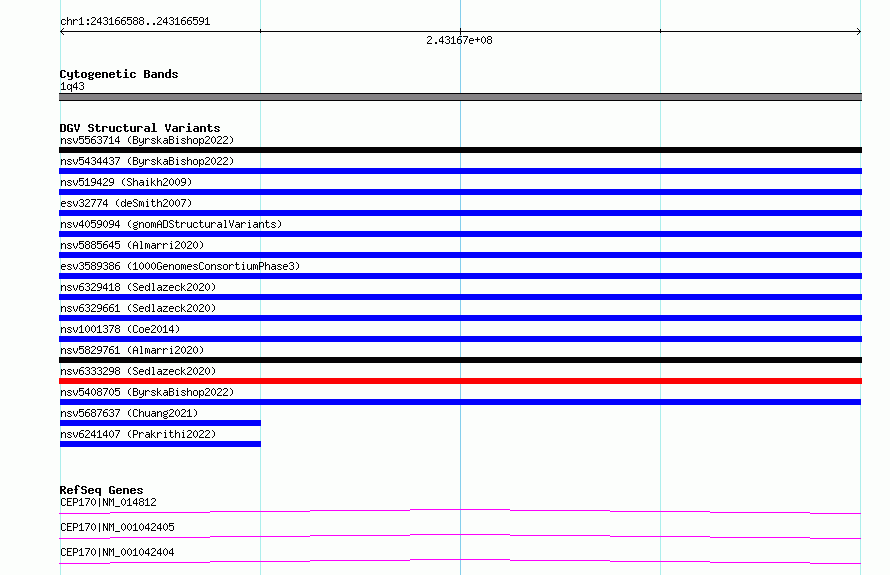Open variant nsv5829761 (Almarri2020) label
Screen dimensions: 890x575
tap(132, 350)
